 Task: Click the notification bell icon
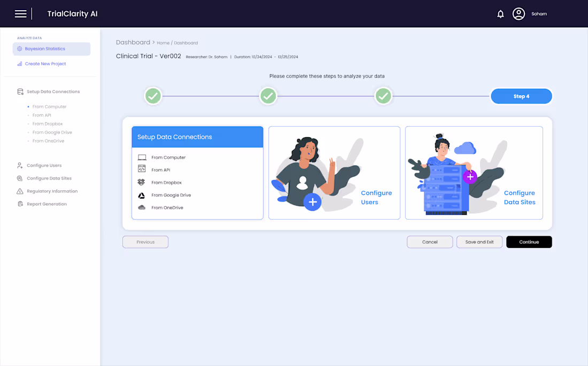(x=500, y=14)
